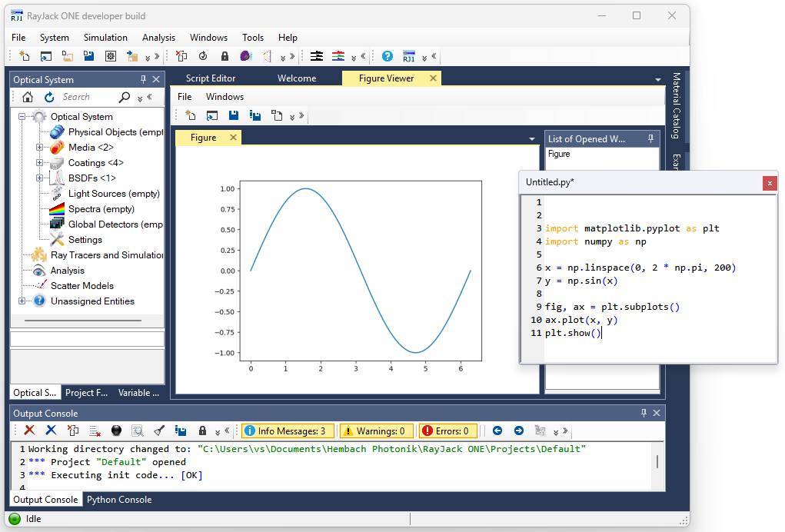
Task: Open the Variable ... panel tab
Action: coord(138,393)
